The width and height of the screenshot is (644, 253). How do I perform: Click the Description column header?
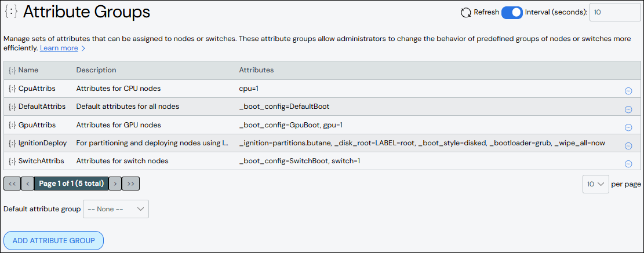[96, 70]
